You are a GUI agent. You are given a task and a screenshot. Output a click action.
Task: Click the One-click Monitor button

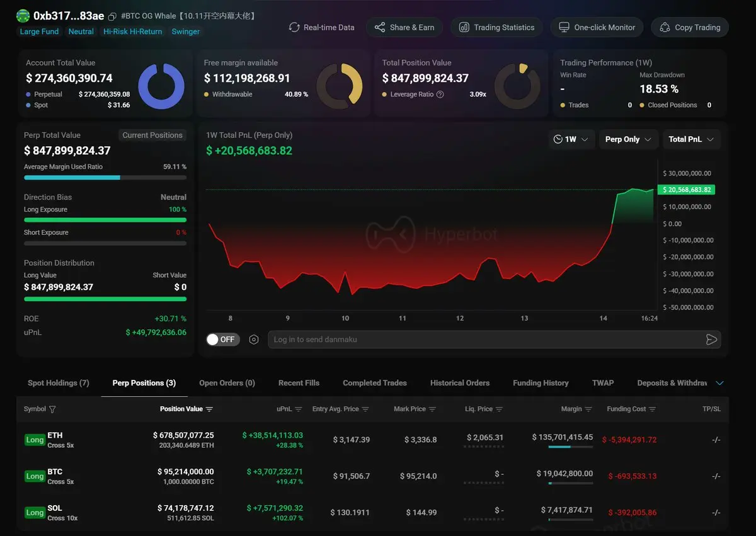pos(597,27)
